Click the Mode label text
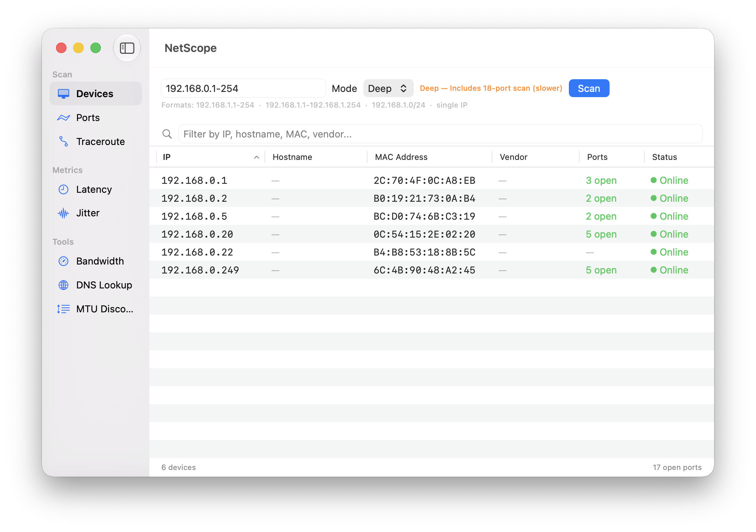Screen dimensions: 756x532 [344, 89]
